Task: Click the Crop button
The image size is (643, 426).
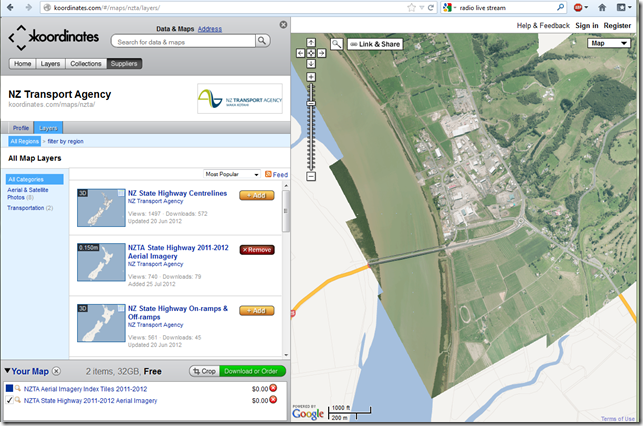Action: pos(204,371)
